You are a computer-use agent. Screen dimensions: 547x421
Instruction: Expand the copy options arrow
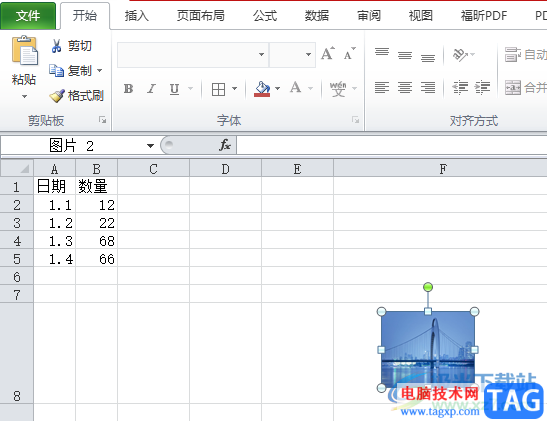(100, 71)
